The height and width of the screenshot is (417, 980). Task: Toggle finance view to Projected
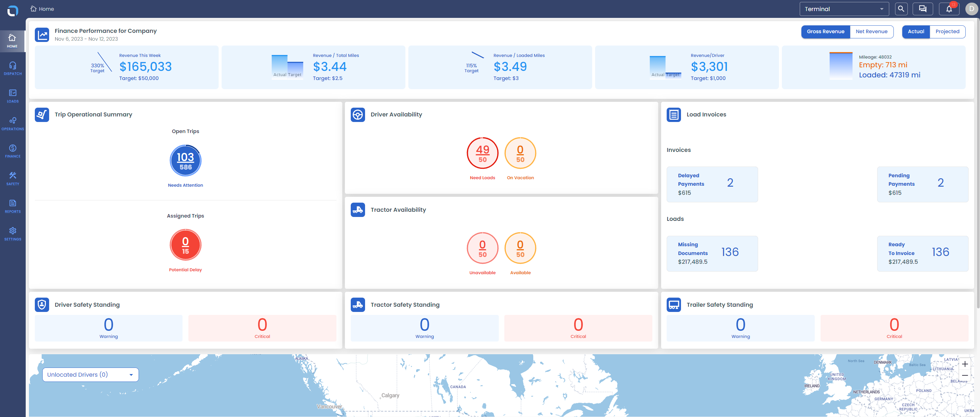947,32
